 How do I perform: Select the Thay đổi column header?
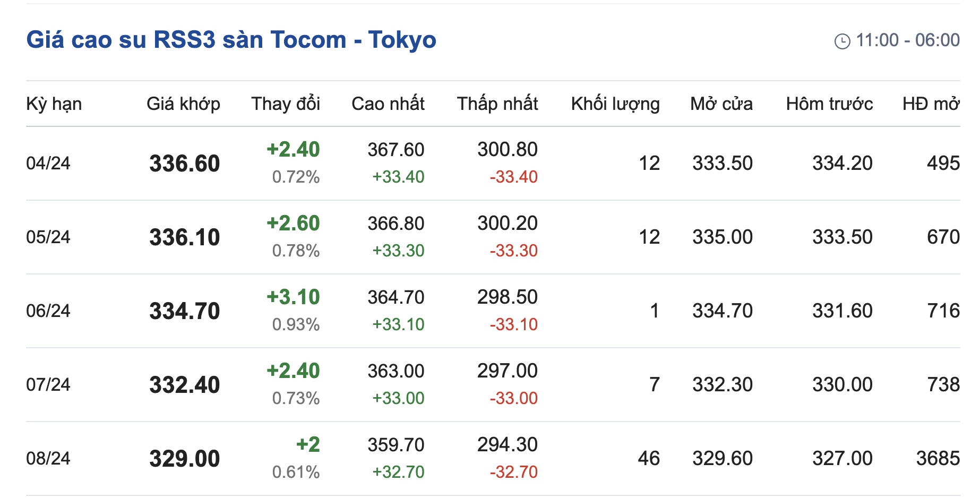pyautogui.click(x=286, y=104)
